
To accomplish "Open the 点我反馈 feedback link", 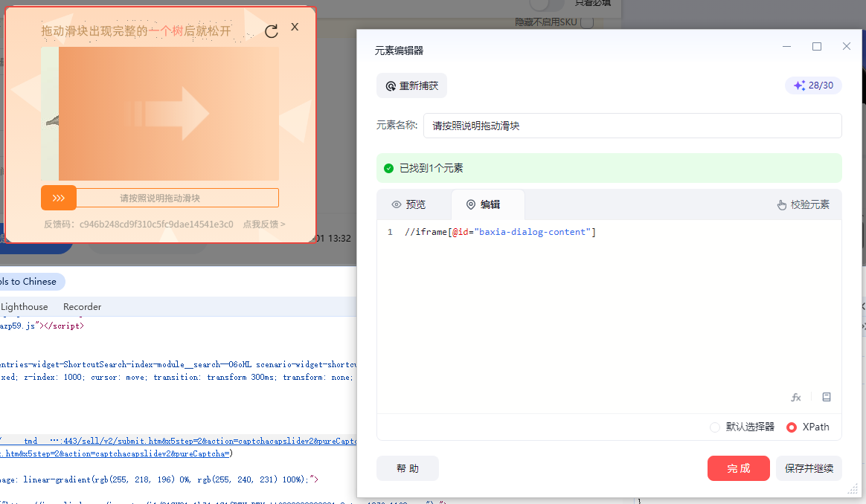I will 264,224.
